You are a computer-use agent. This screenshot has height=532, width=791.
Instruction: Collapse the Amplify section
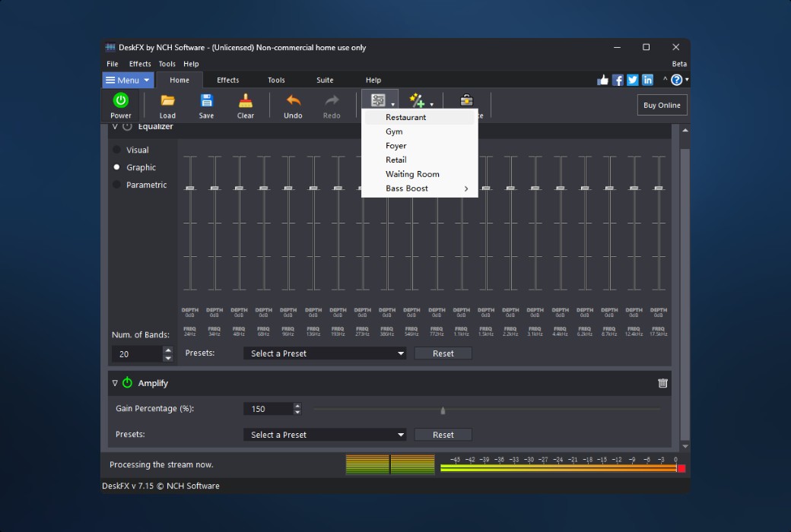point(115,383)
